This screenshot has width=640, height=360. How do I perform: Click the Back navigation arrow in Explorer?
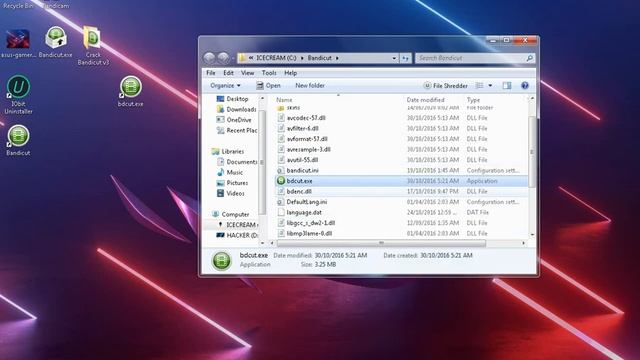209,58
